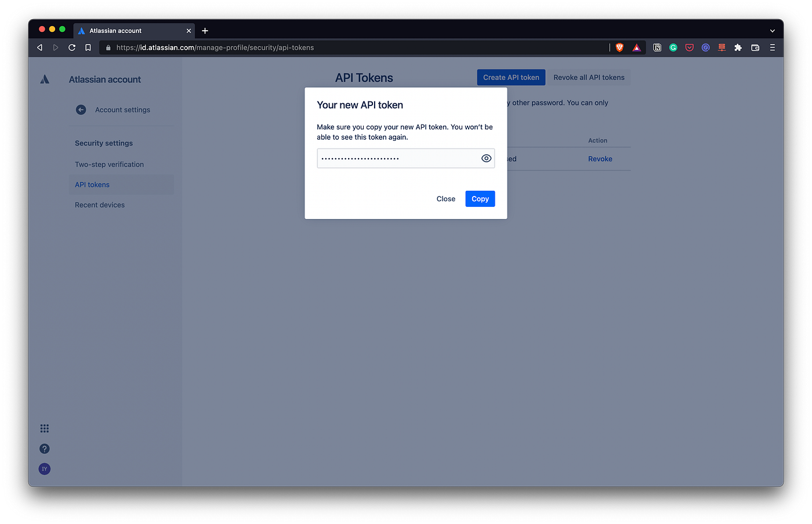Select the Brave Shields icon
The width and height of the screenshot is (812, 524).
(x=619, y=48)
